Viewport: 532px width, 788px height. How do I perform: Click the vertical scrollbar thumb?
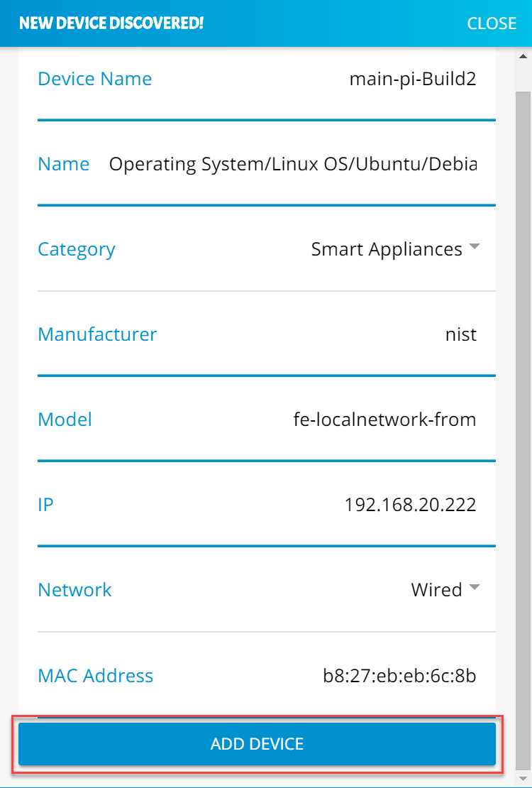click(x=523, y=430)
